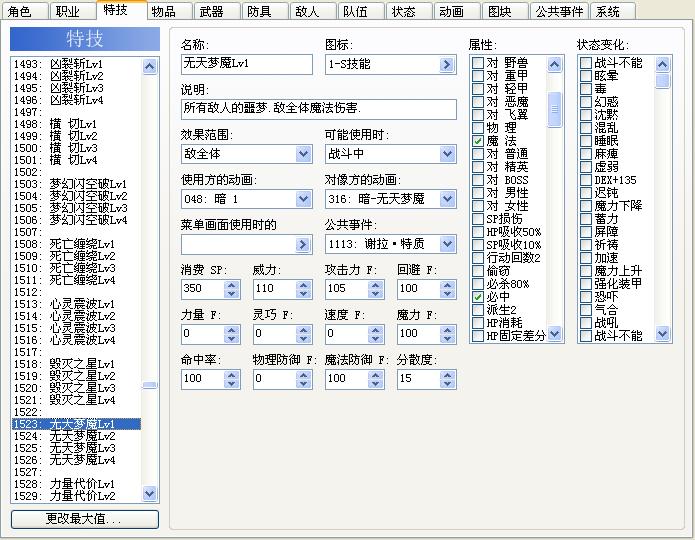Image resolution: width=695 pixels, height=540 pixels.
Task: Select skill 1524: 无天梦魇Lv2
Action: point(76,436)
